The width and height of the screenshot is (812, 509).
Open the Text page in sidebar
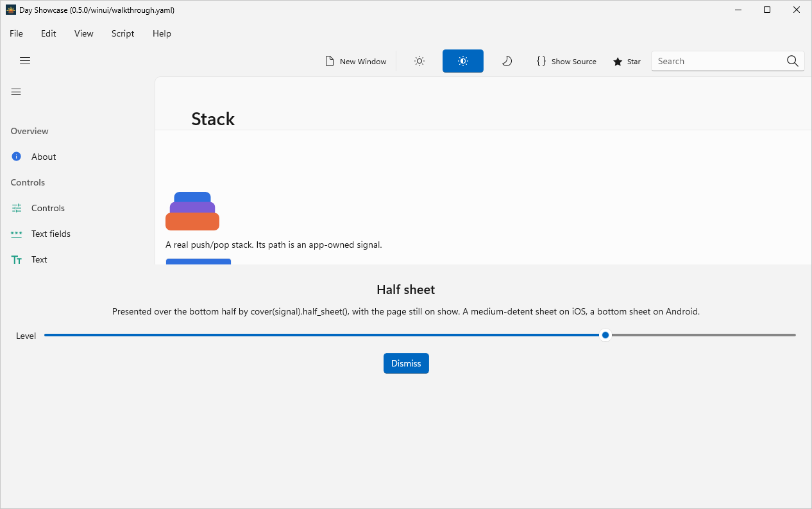tap(77, 259)
